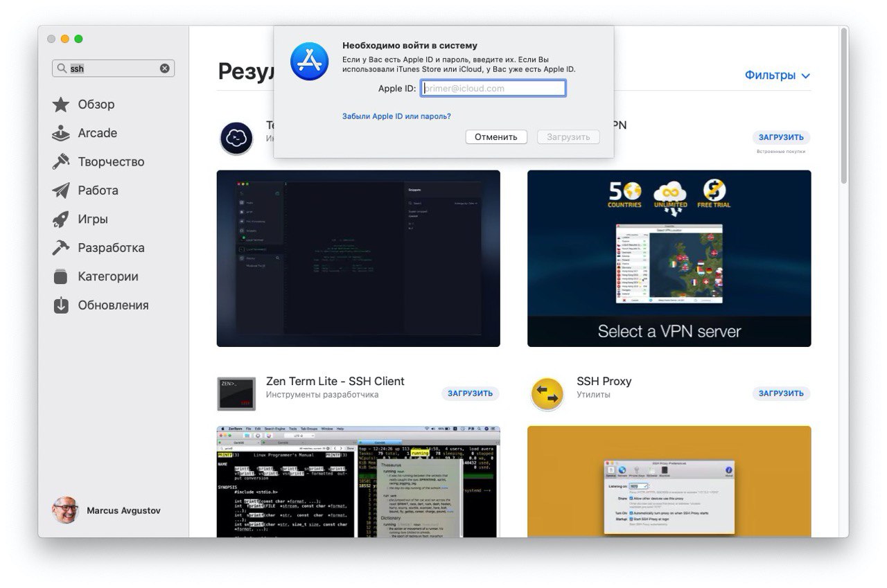
Task: Click the ssh search field
Action: [113, 69]
